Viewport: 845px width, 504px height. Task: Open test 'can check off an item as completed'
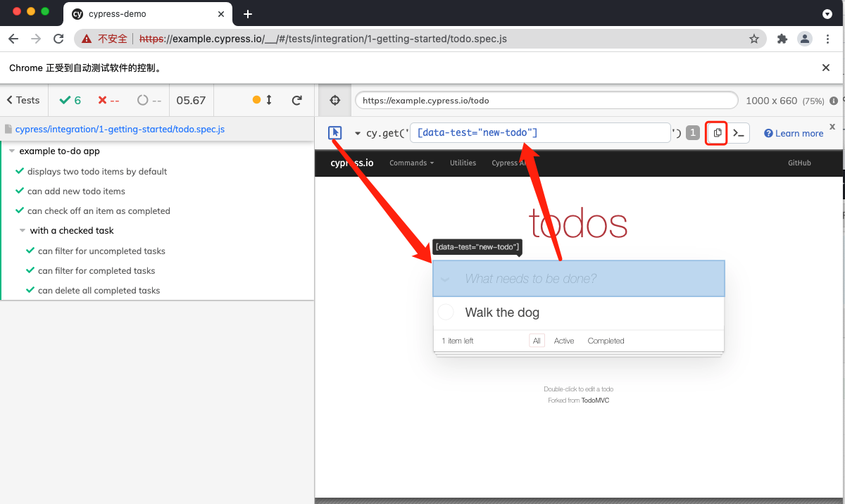point(99,211)
